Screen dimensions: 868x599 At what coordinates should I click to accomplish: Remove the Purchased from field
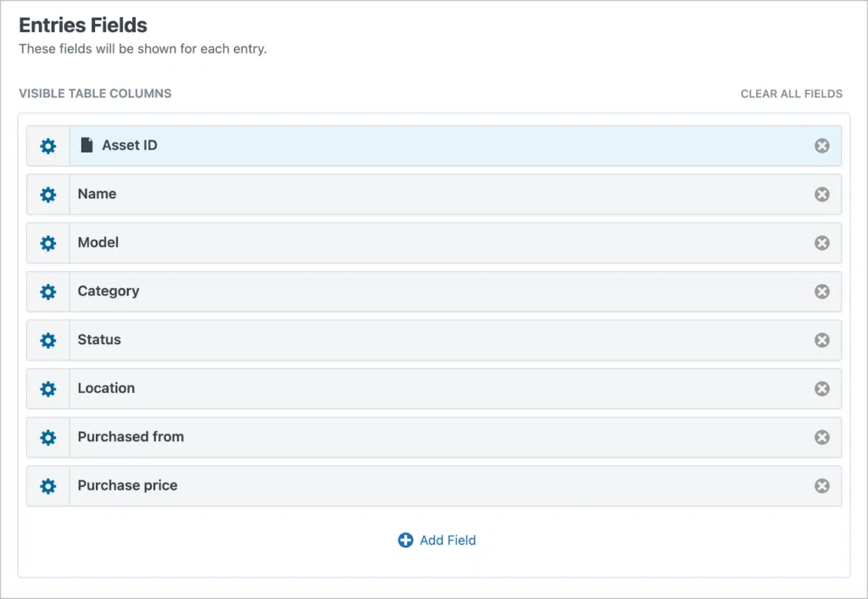(822, 437)
